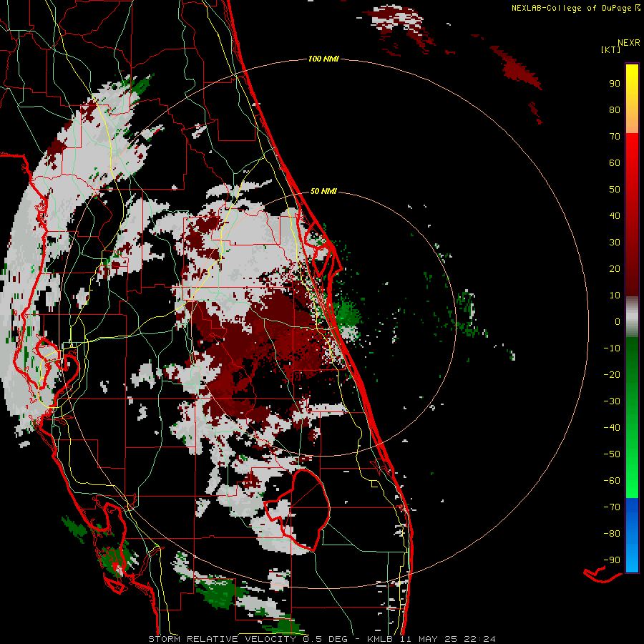Screen dimensions: 644x644
Task: Click the 50 NMI range ring label
Action: click(x=323, y=191)
